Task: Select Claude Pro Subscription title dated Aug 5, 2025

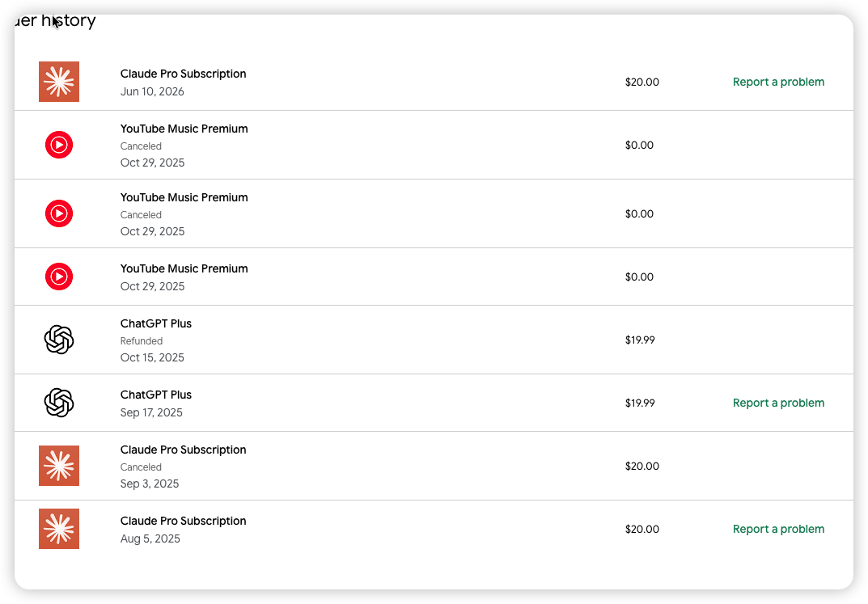Action: [184, 521]
